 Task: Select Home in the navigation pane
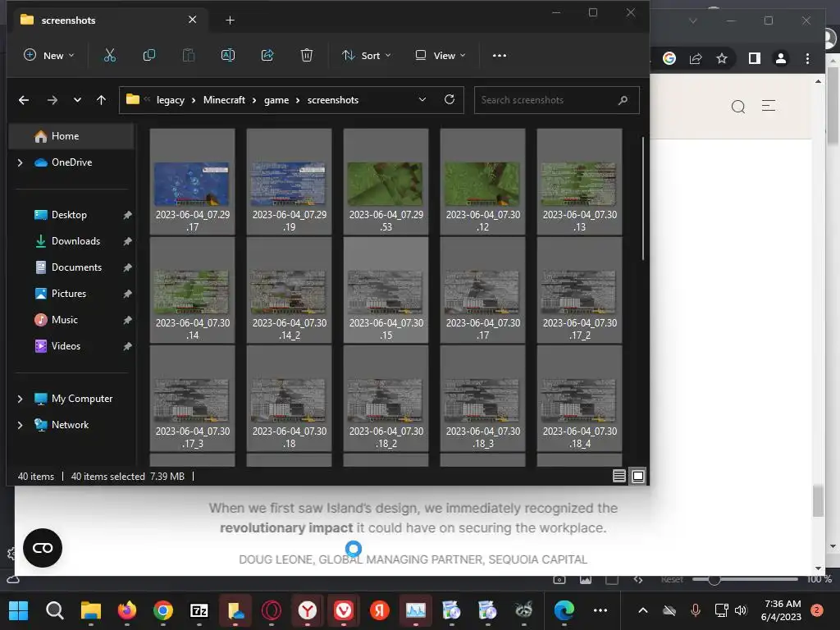point(71,136)
